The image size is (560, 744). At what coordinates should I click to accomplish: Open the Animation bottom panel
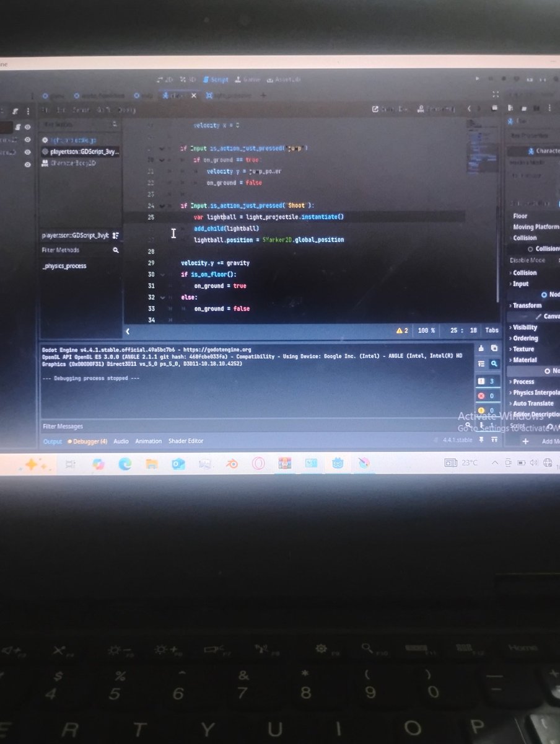[x=149, y=441]
